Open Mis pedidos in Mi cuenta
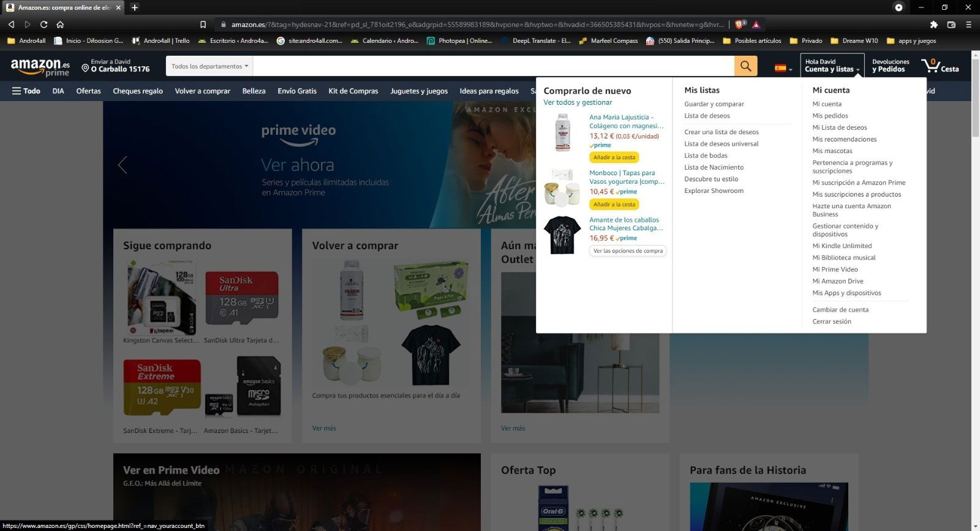 coord(830,116)
